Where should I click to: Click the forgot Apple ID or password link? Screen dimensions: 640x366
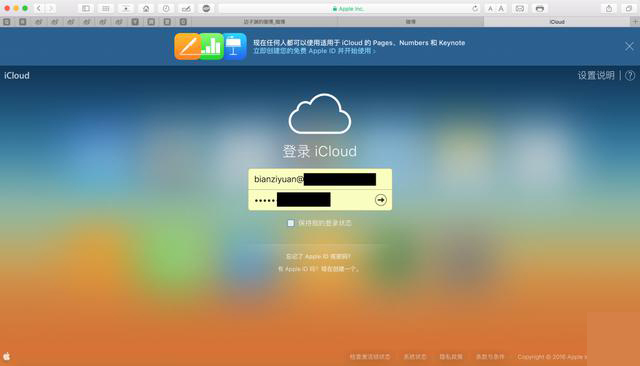pos(318,256)
